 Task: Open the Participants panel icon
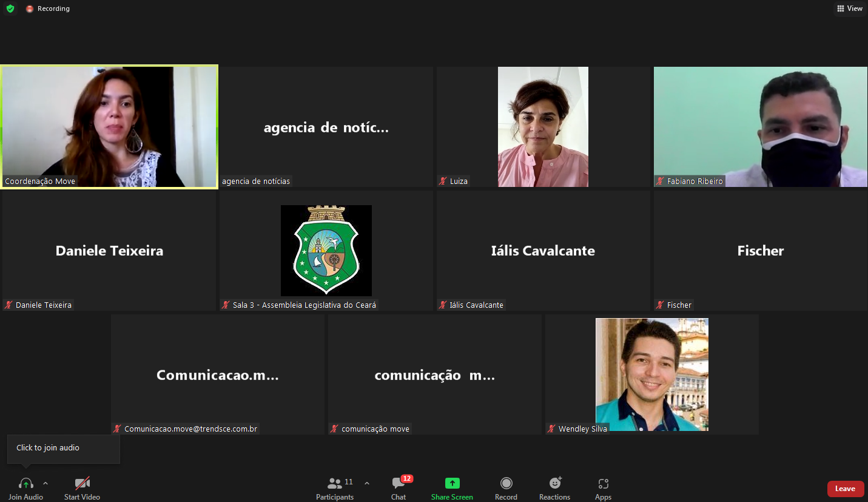334,483
